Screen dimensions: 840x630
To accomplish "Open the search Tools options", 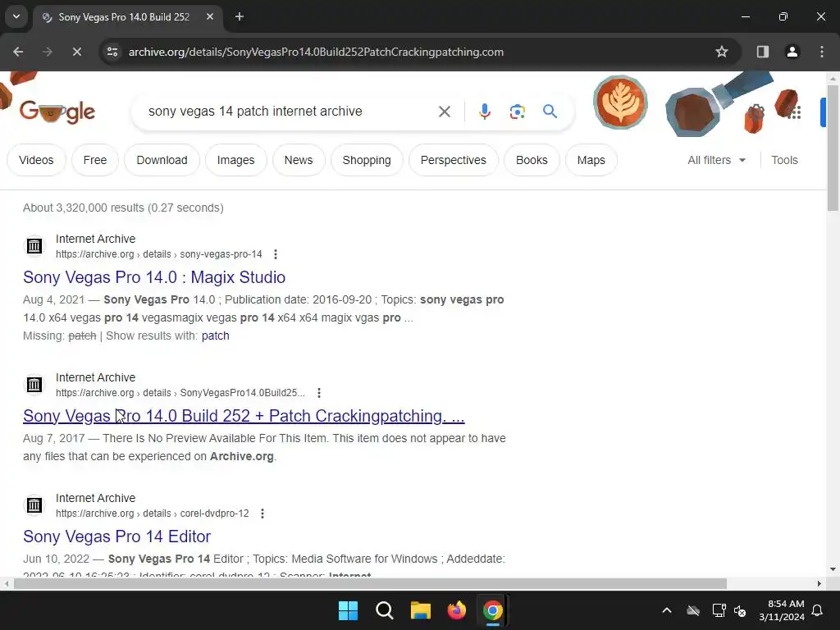I will [784, 160].
